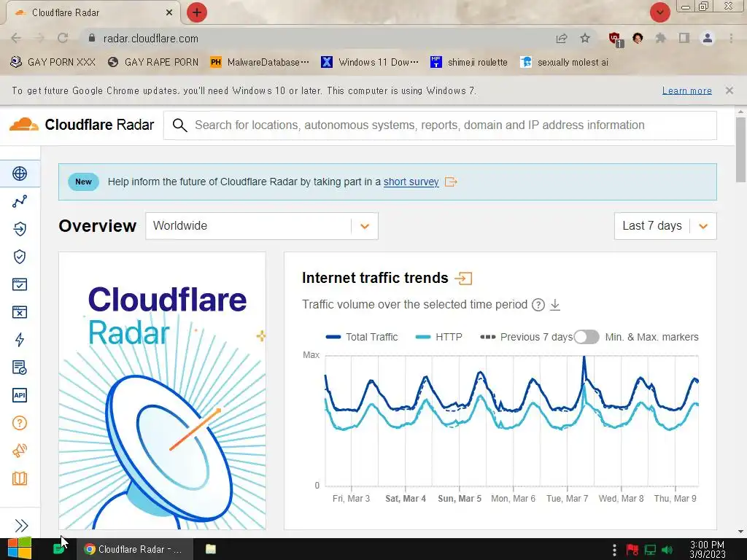Open the document checklist reports sidebar icon
This screenshot has width=747, height=560.
point(20,367)
